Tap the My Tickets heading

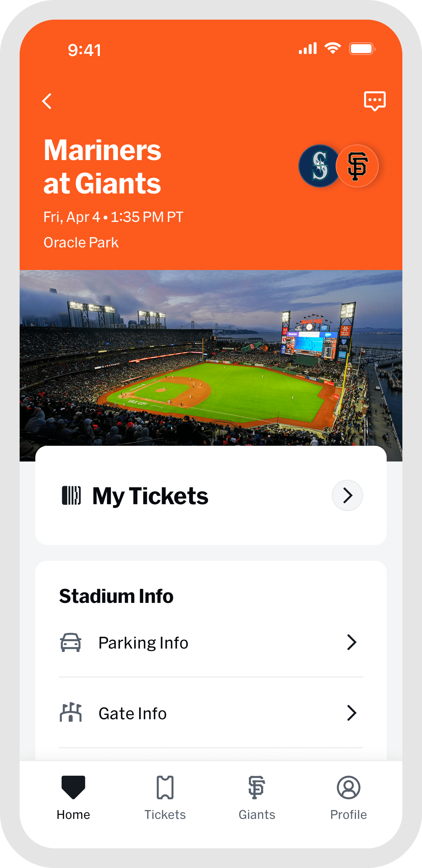[150, 496]
